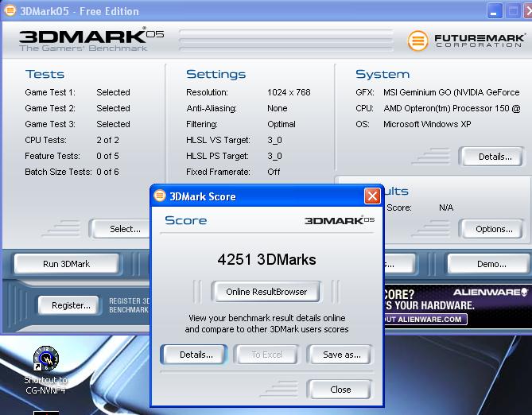Viewport: 532px width, 415px height.
Task: Click the 'Game Test 1:' label
Action: pos(50,92)
